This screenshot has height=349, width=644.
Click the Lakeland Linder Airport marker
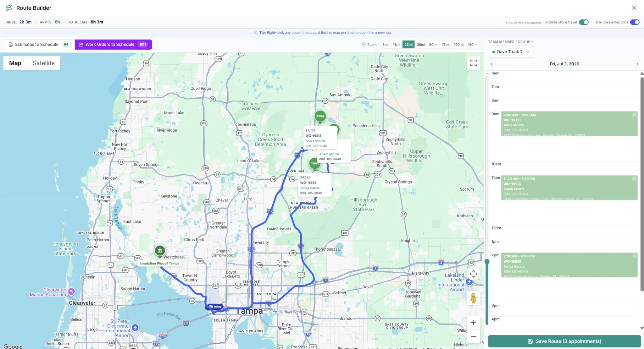(469, 282)
